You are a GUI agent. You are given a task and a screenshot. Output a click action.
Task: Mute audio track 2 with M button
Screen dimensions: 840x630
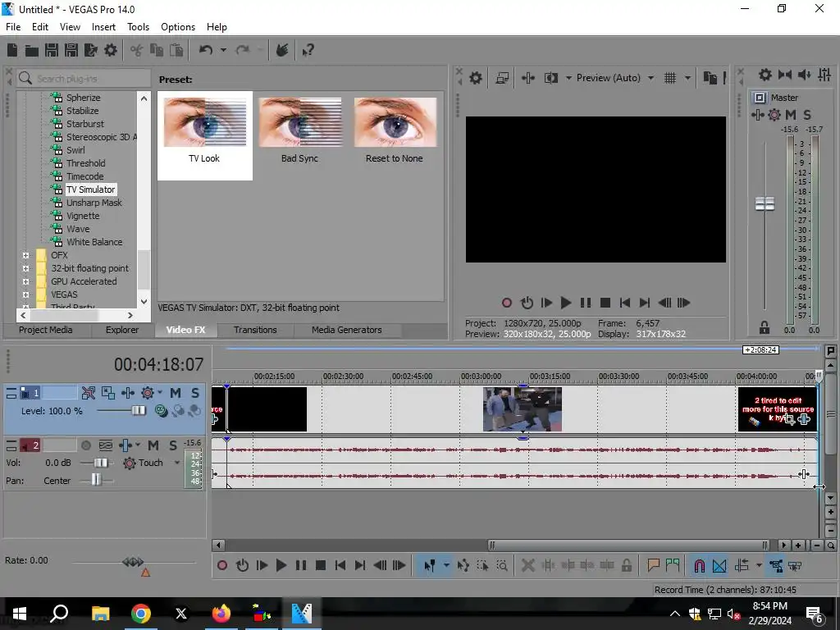[x=153, y=445]
